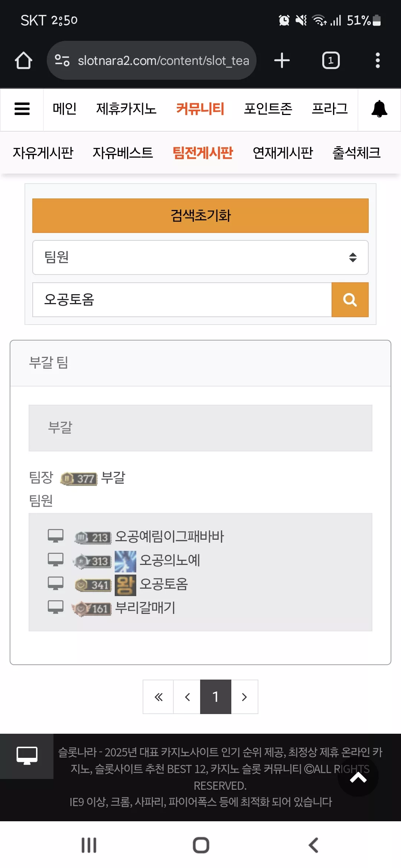
Task: Go to next page with right chevron
Action: click(244, 697)
